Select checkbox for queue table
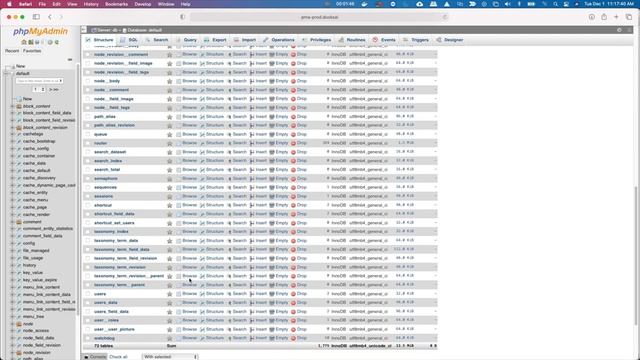 point(87,134)
